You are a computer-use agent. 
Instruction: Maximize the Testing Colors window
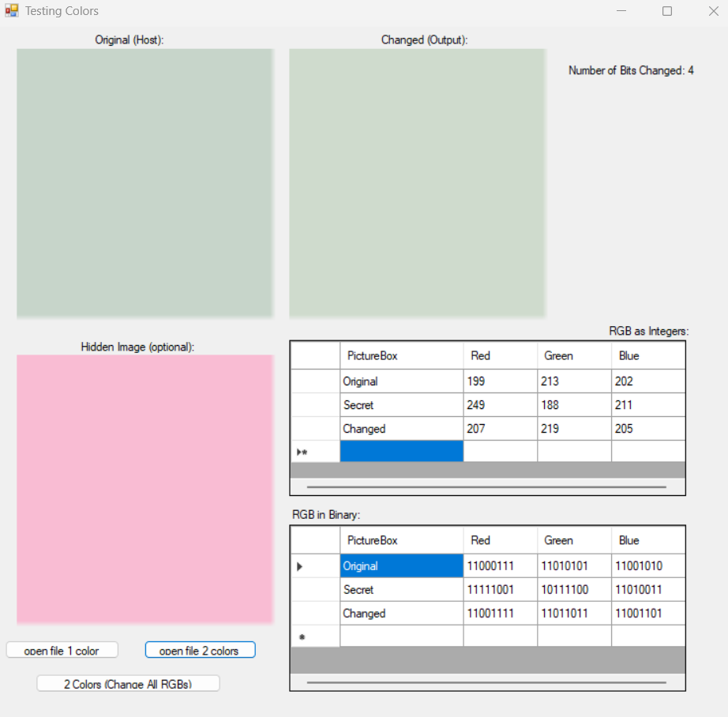[667, 11]
